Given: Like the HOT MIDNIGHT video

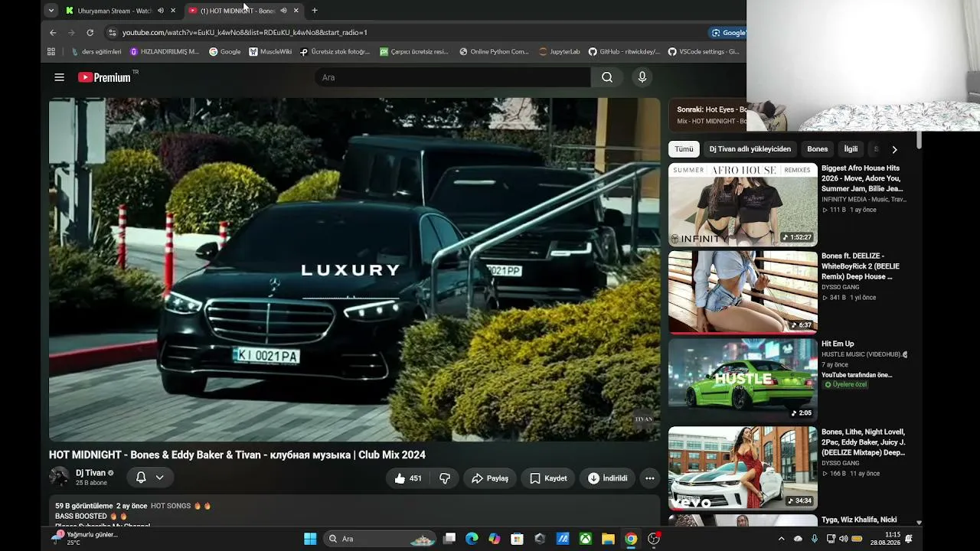Looking at the screenshot, I should coord(408,478).
